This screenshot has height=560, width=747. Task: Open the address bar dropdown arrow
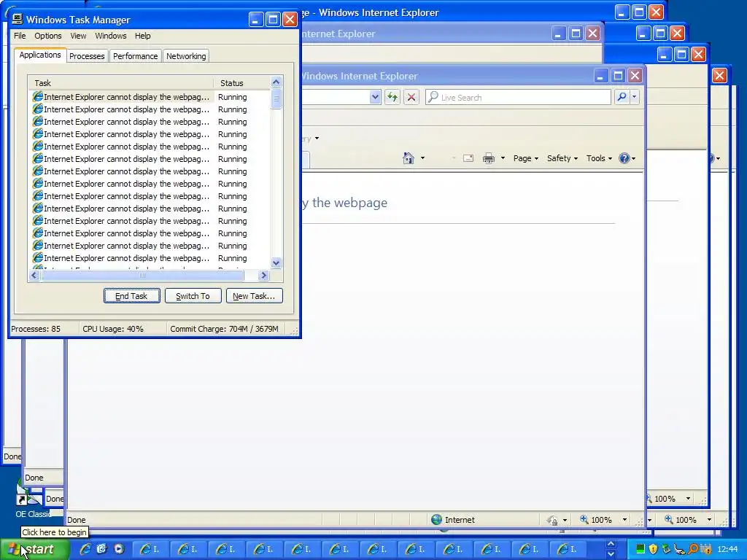(375, 97)
